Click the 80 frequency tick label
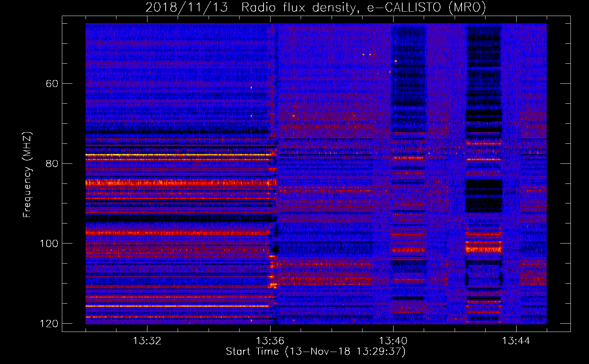589x364 pixels. (52, 163)
